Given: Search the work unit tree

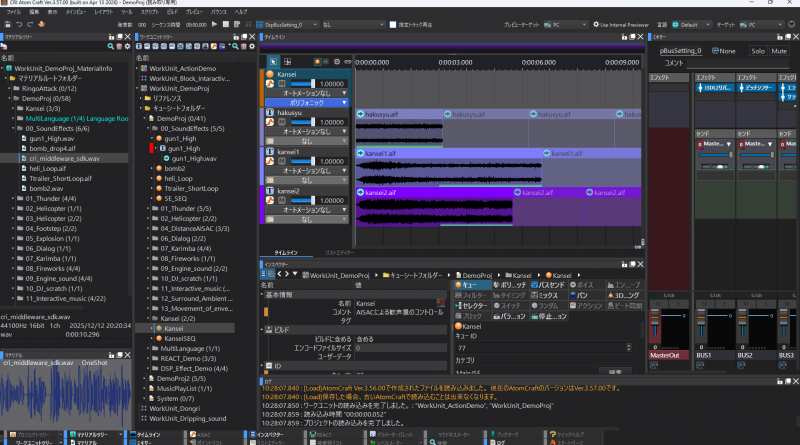Looking at the screenshot, I should point(235,46).
